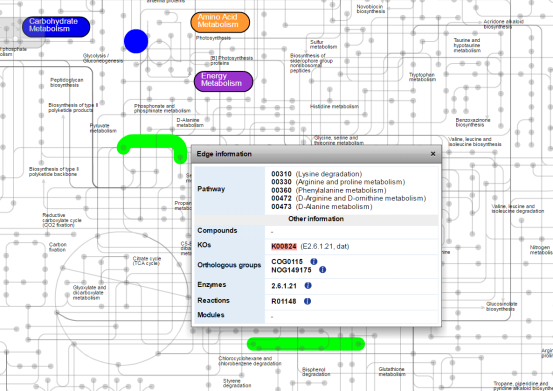The width and height of the screenshot is (553, 391).
Task: Click Reductive carboxylate cycle label
Action: 62,220
